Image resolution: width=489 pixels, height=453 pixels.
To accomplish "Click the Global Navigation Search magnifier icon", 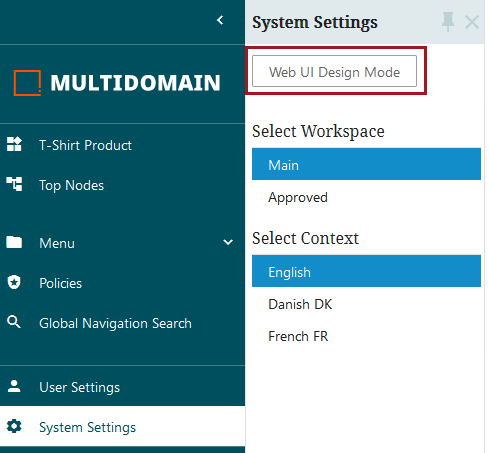I will coord(14,322).
